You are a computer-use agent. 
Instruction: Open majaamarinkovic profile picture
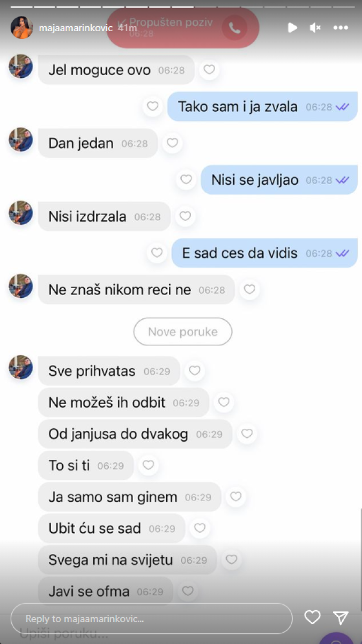[x=21, y=27]
